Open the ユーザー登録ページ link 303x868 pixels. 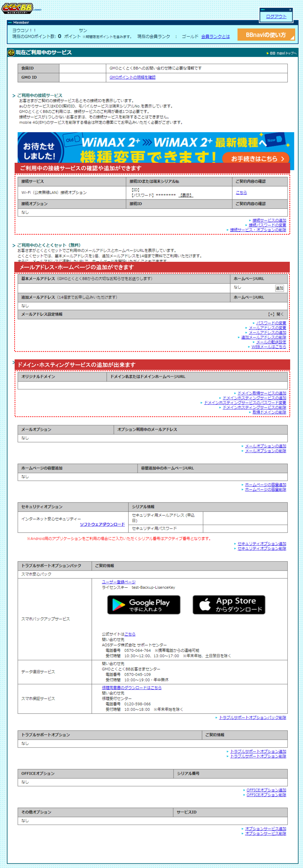[119, 582]
